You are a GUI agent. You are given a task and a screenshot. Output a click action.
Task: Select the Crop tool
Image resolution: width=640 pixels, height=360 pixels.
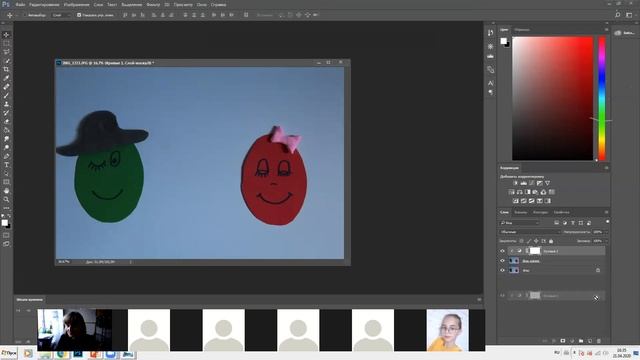pyautogui.click(x=6, y=69)
